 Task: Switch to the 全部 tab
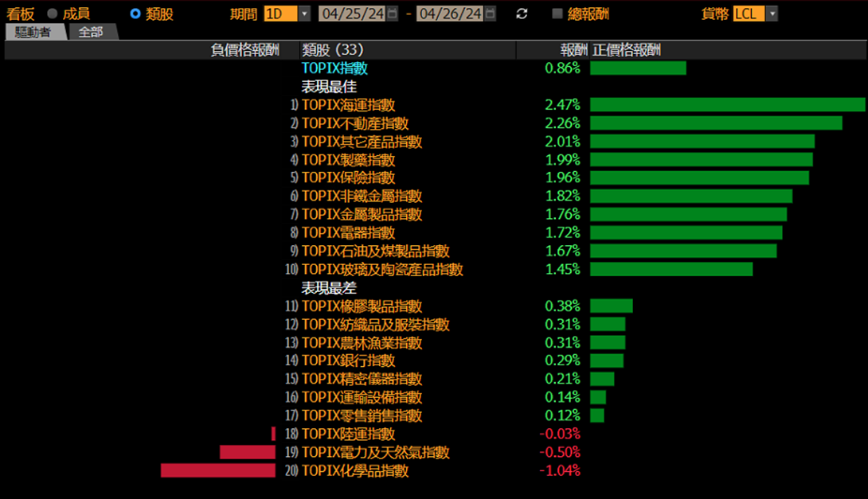tap(92, 32)
